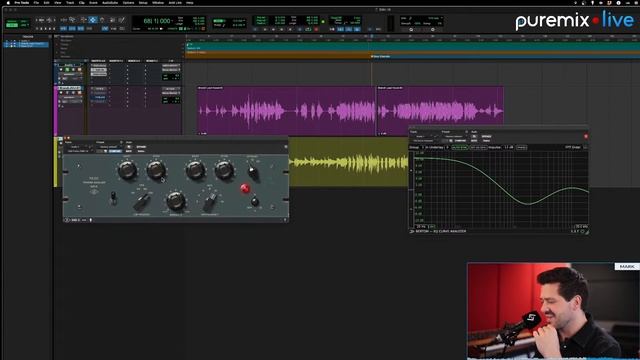Open the Clip menu
Image resolution: width=640 pixels, height=360 pixels.
pos(82,2)
